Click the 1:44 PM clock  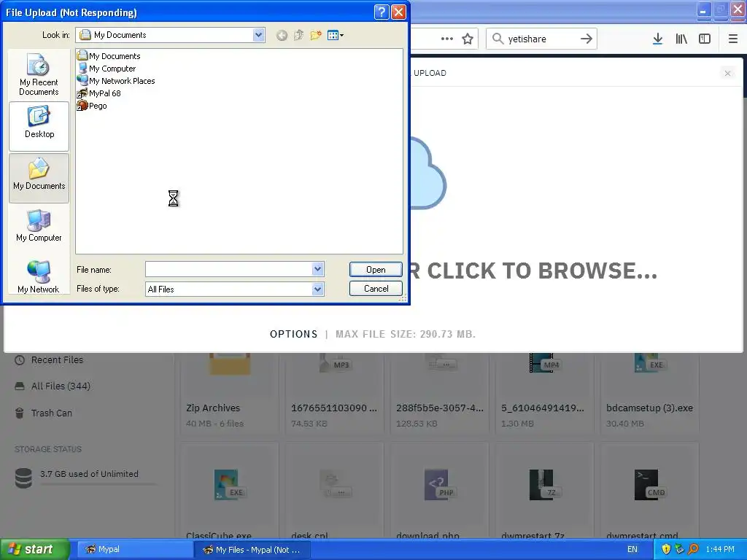click(720, 550)
